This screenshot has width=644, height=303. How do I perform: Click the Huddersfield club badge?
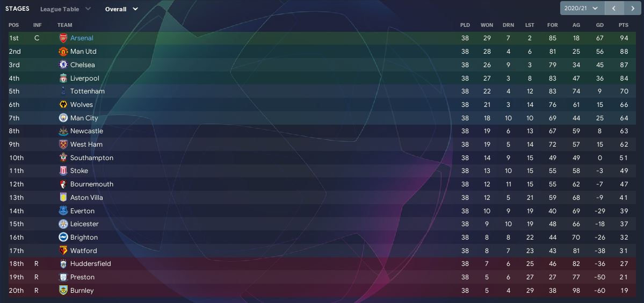(63, 264)
